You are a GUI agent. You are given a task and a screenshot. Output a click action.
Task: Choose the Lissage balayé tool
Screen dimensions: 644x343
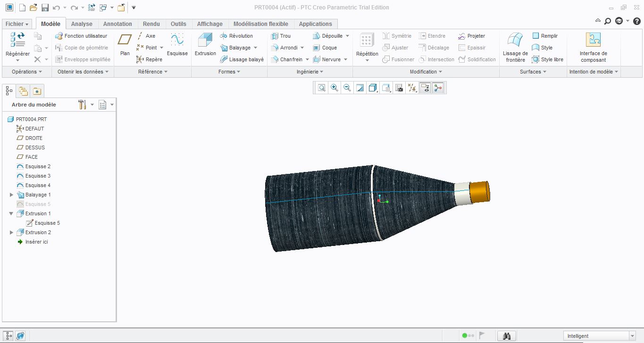[242, 59]
